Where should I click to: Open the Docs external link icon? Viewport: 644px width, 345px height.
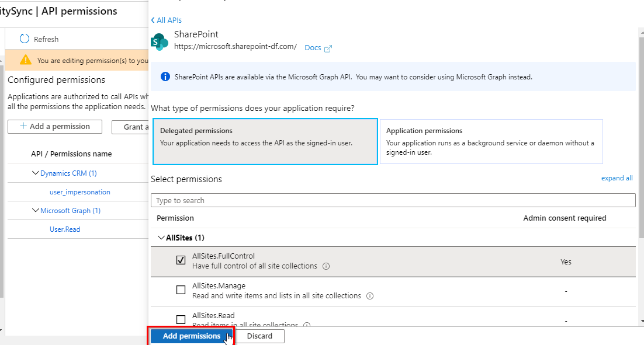coord(328,49)
